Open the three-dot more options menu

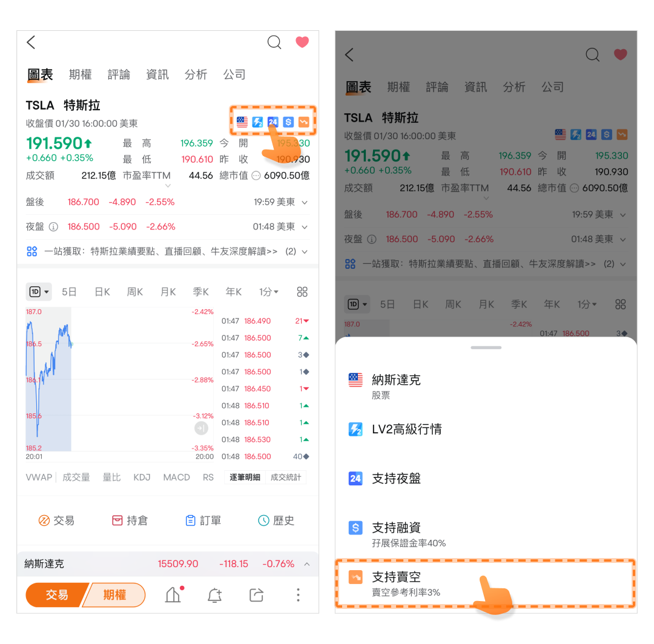pyautogui.click(x=298, y=595)
